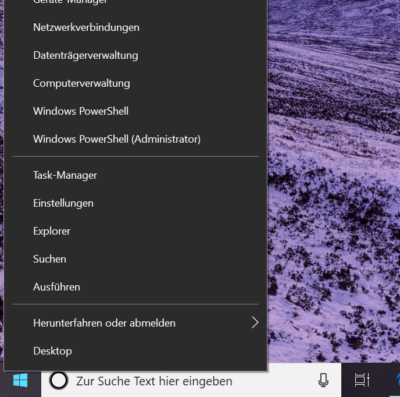Screen dimensions: 400x397
Task: Open the Herunterfahren oder abmelden submenu
Action: click(x=135, y=323)
